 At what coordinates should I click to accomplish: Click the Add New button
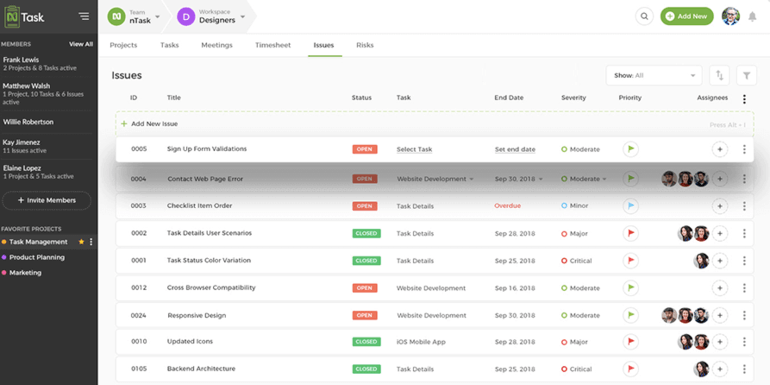coord(687,16)
